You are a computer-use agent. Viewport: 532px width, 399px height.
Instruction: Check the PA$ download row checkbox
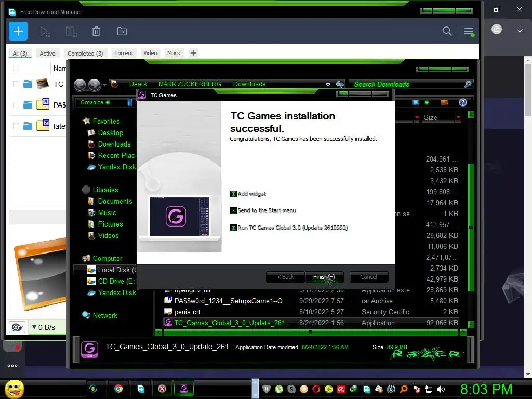(16, 105)
